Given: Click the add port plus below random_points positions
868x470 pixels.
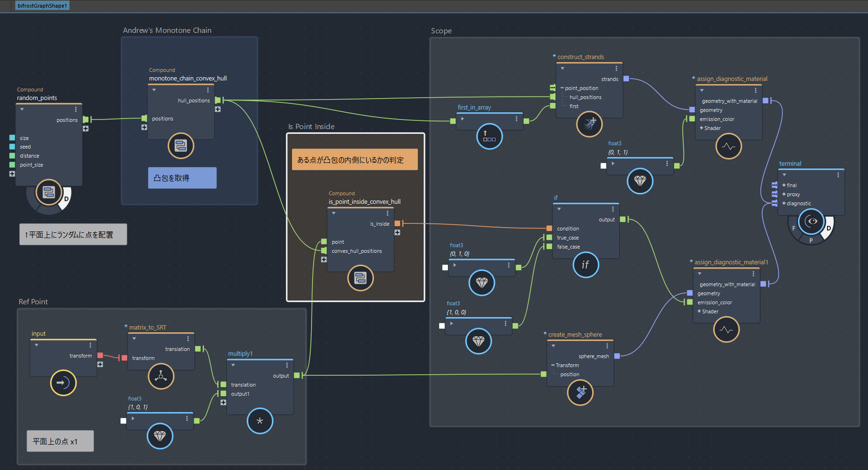Looking at the screenshot, I should pyautogui.click(x=86, y=129).
